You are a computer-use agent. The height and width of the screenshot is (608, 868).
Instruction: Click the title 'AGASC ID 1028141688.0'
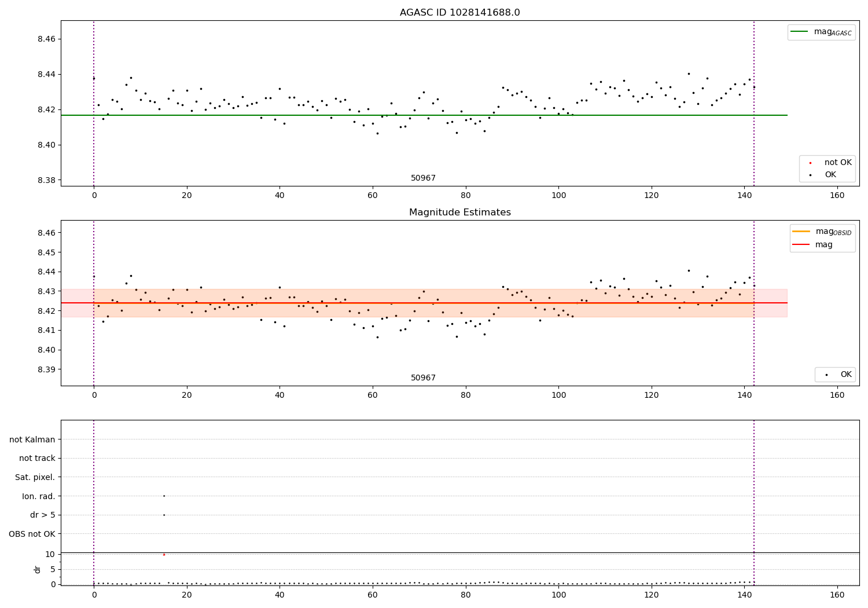click(x=459, y=13)
